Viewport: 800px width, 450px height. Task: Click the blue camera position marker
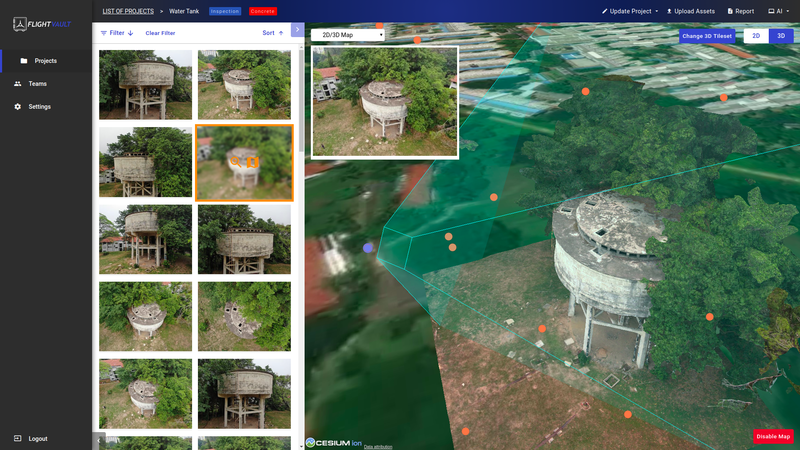pos(368,248)
